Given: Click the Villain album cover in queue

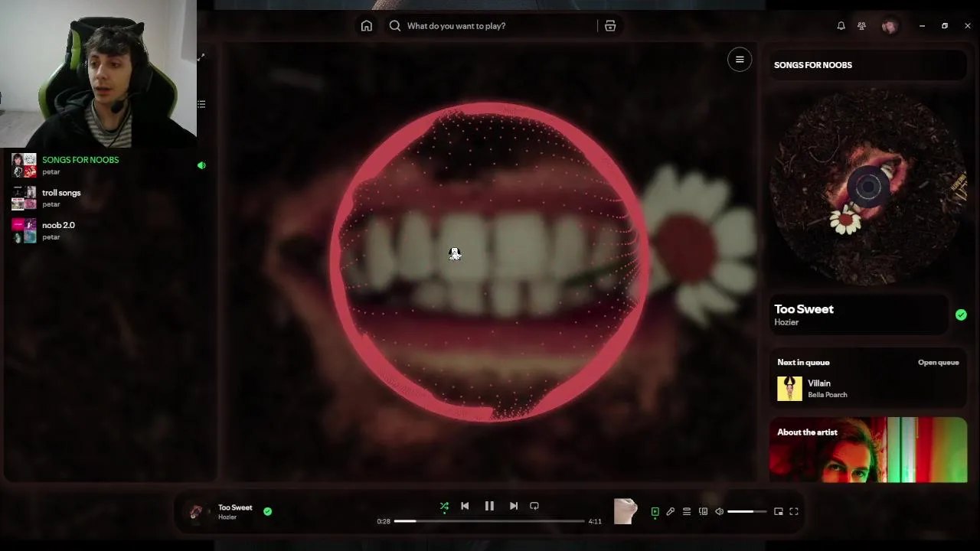Looking at the screenshot, I should pos(789,389).
